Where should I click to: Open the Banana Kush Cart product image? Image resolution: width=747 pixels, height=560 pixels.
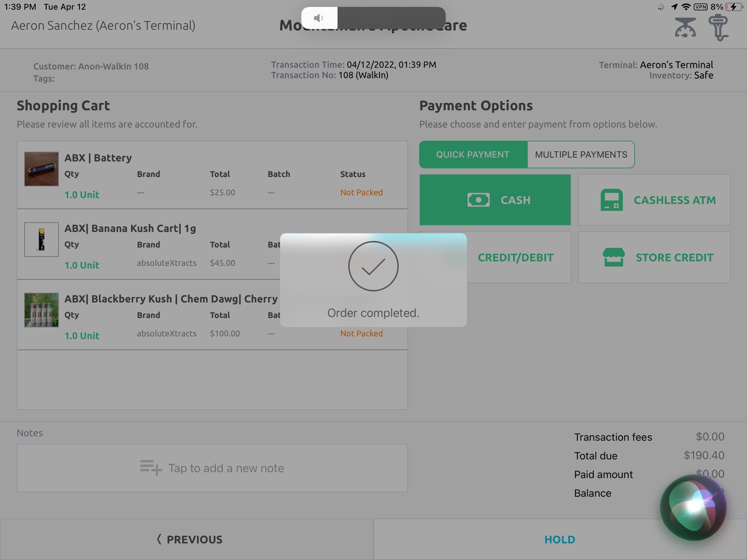41,239
